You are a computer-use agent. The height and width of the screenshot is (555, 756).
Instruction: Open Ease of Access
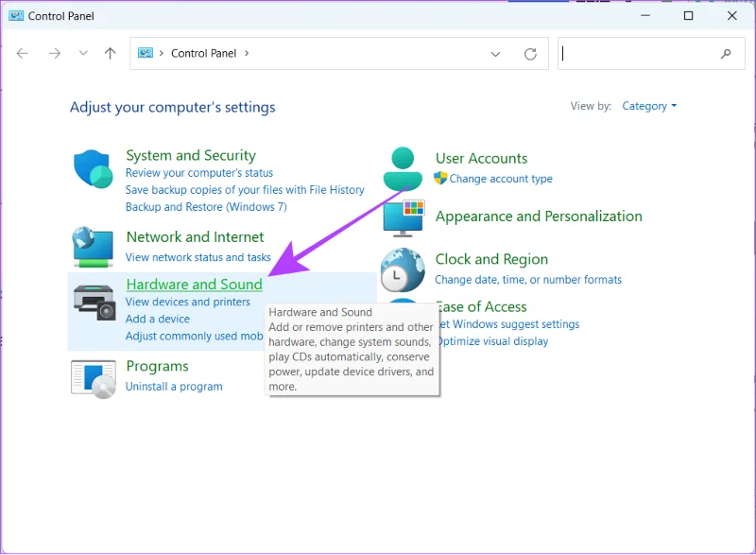point(483,306)
